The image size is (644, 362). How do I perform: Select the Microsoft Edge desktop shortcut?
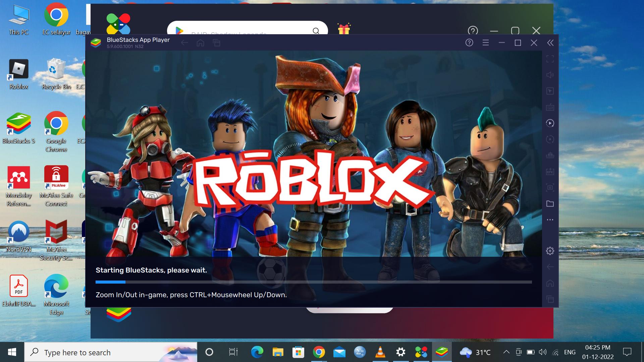click(56, 295)
